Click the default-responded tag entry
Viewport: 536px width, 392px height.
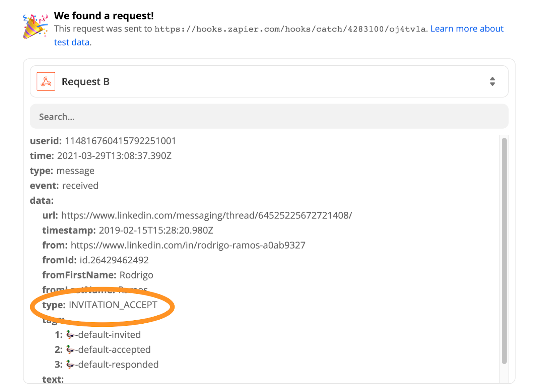click(112, 365)
